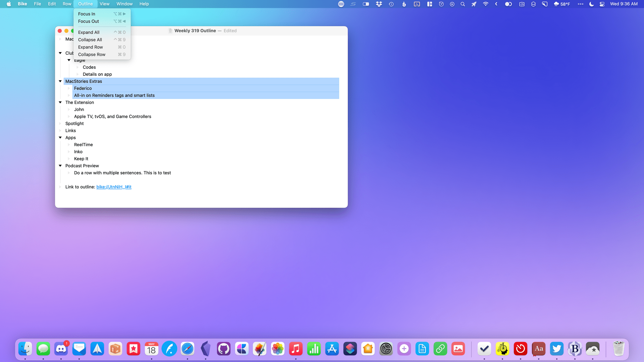Open System Preferences gear in the Dock
The image size is (644, 362).
[386, 349]
